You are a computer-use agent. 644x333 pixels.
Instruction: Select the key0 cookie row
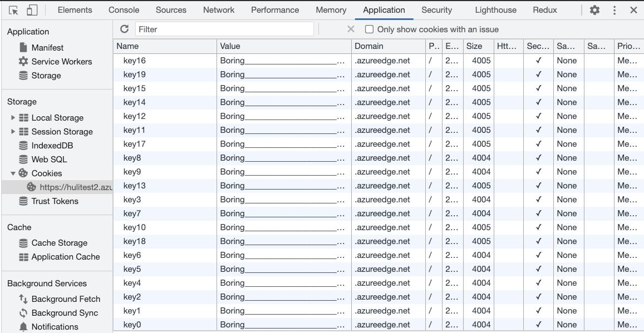378,325
